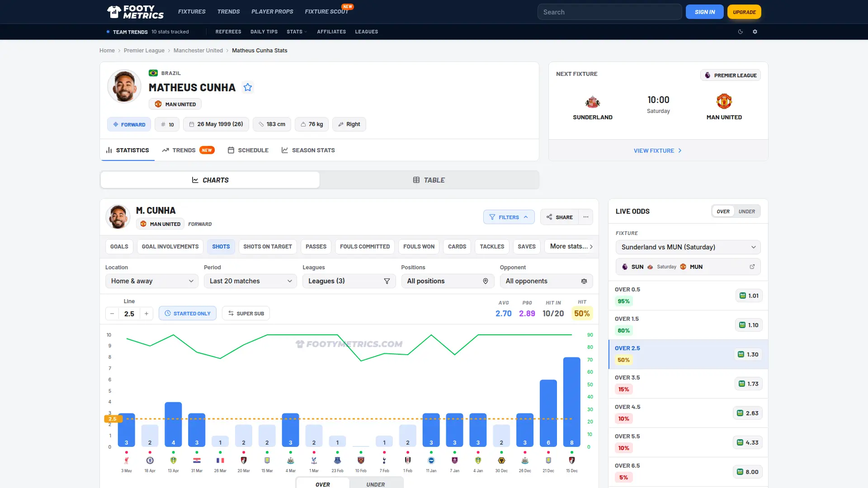The image size is (868, 488).
Task: Click the Footy Metrics logo
Action: (x=135, y=12)
